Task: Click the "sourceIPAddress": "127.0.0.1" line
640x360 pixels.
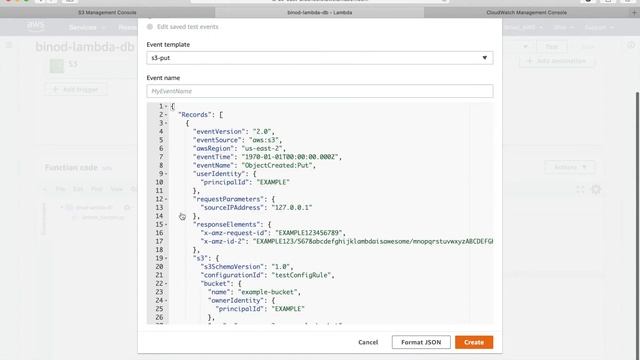Action: (x=256, y=208)
